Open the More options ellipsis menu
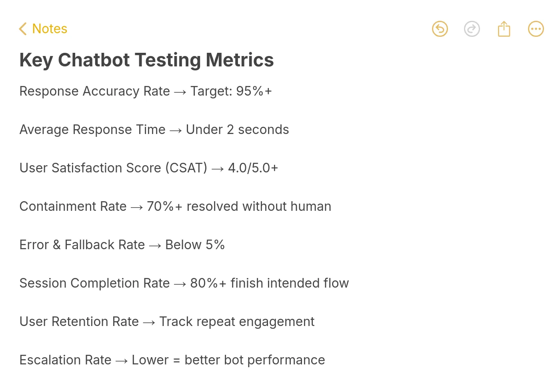 click(x=536, y=28)
